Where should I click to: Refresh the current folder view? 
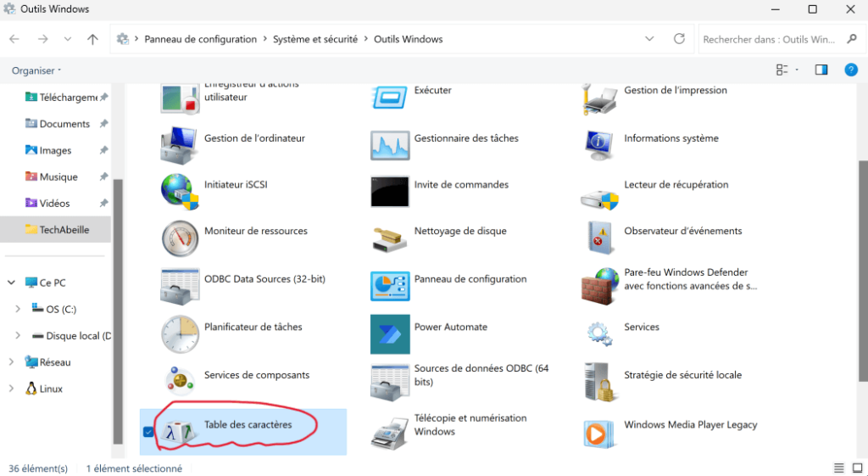(679, 39)
